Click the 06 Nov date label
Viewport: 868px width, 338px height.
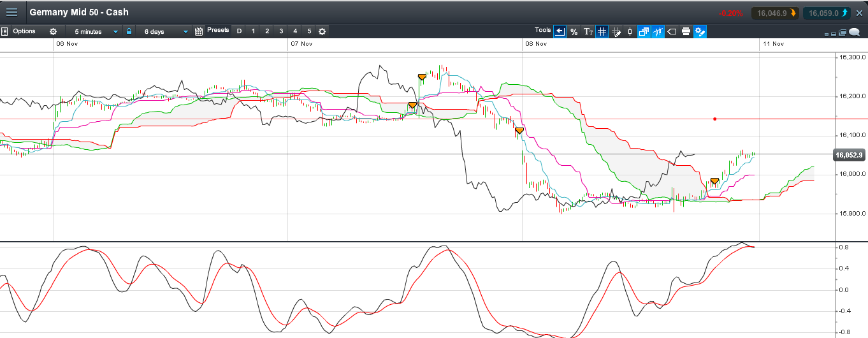click(x=67, y=44)
